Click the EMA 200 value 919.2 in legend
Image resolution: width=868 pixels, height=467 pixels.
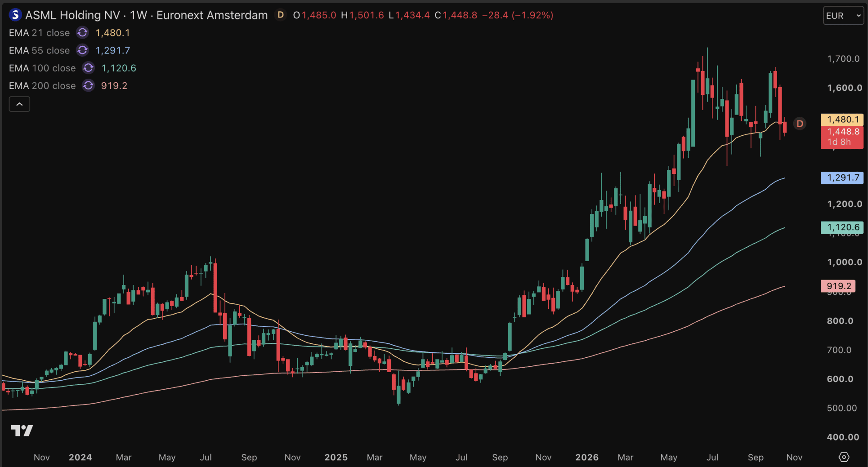(x=114, y=85)
